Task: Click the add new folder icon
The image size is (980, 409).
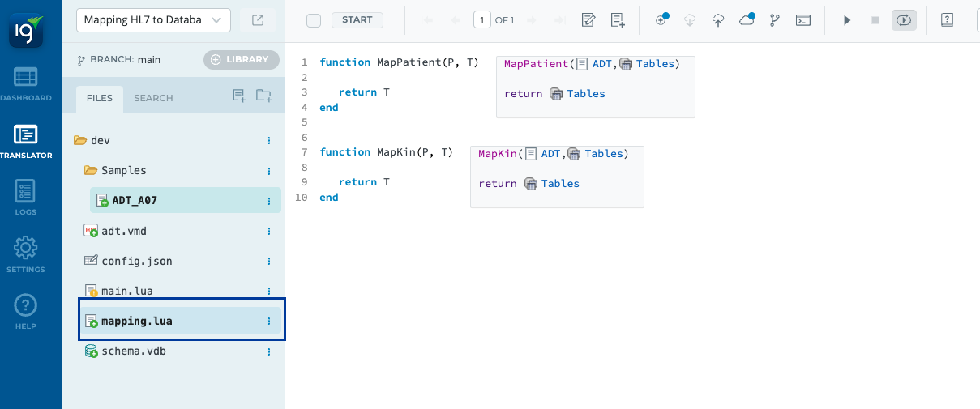Action: pyautogui.click(x=263, y=96)
